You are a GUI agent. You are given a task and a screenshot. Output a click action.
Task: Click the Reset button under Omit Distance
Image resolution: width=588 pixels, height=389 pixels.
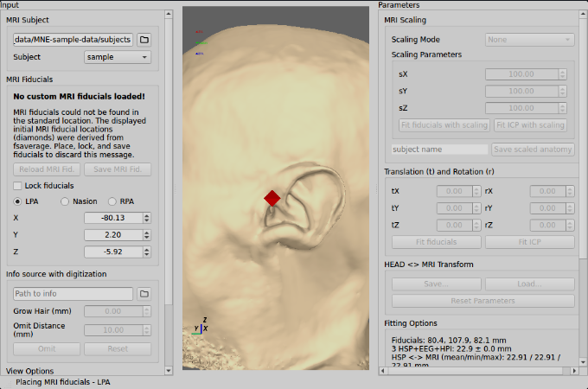pos(118,349)
